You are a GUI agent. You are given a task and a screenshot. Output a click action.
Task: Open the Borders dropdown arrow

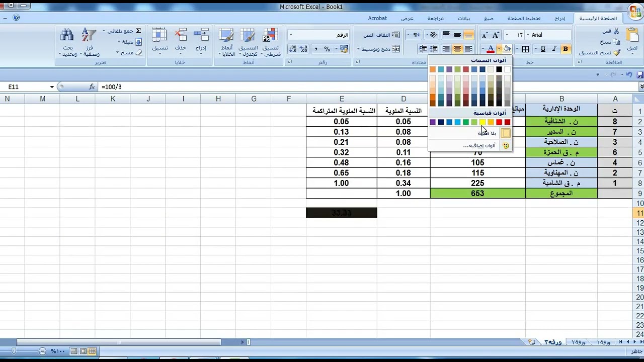coord(517,49)
